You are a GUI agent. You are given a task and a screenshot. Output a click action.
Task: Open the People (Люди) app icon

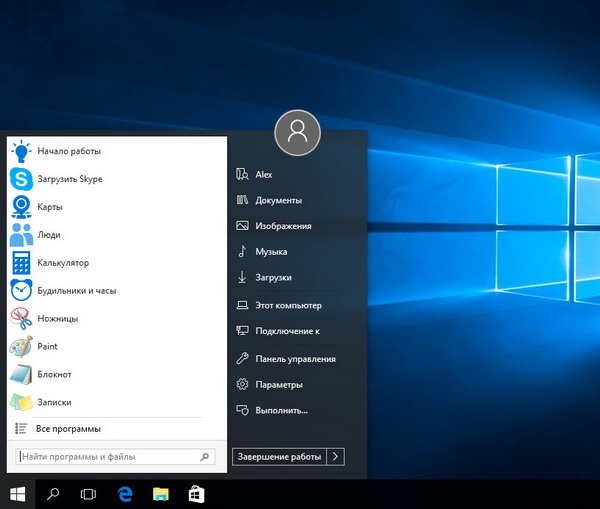pos(21,235)
